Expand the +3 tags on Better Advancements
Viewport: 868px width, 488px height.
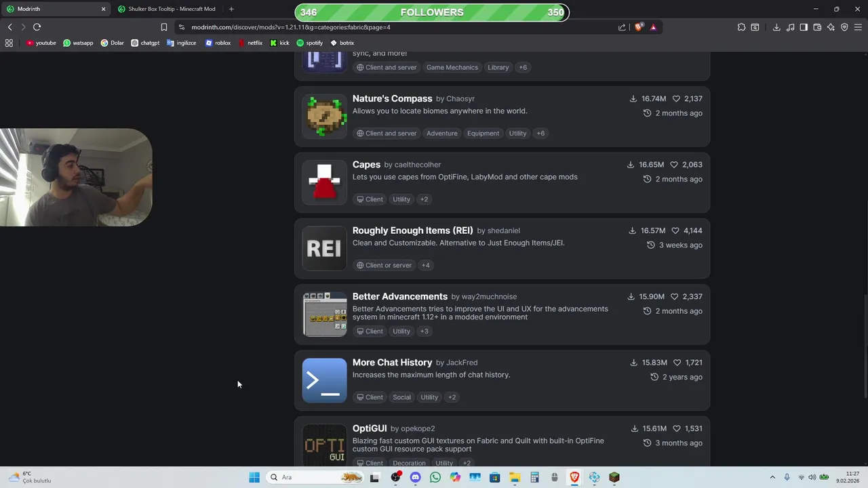point(424,331)
